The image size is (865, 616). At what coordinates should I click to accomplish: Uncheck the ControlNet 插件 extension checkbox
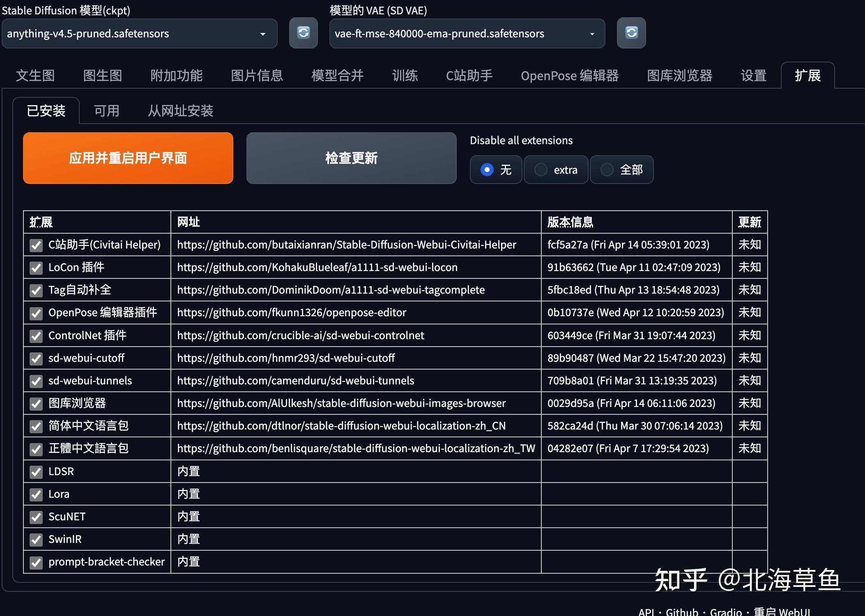click(x=36, y=336)
